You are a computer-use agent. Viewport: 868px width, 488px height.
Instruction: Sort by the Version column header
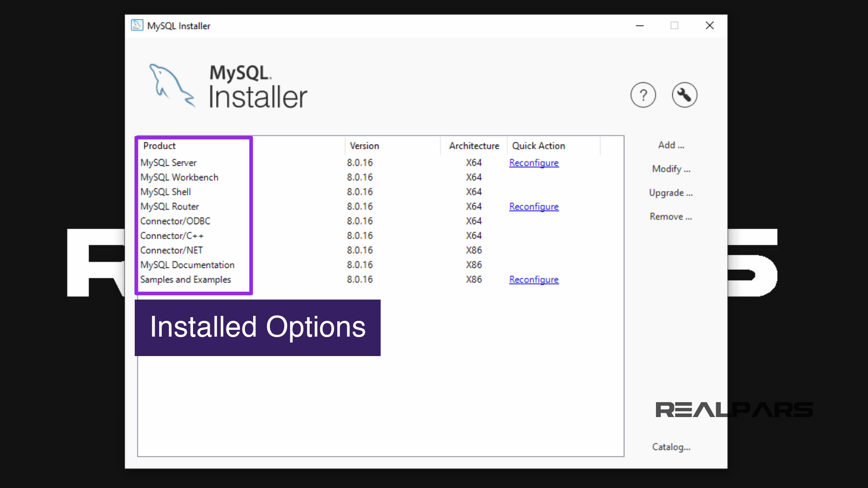[364, 146]
